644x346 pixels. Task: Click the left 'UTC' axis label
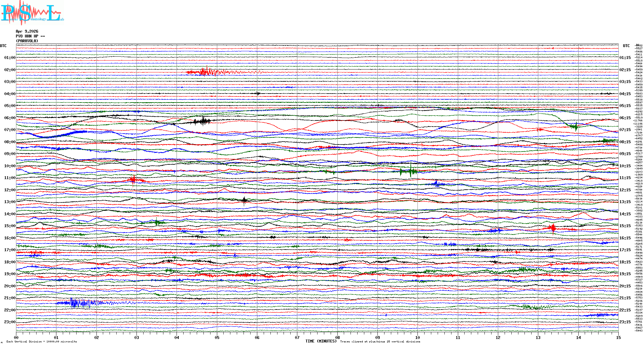pyautogui.click(x=3, y=46)
